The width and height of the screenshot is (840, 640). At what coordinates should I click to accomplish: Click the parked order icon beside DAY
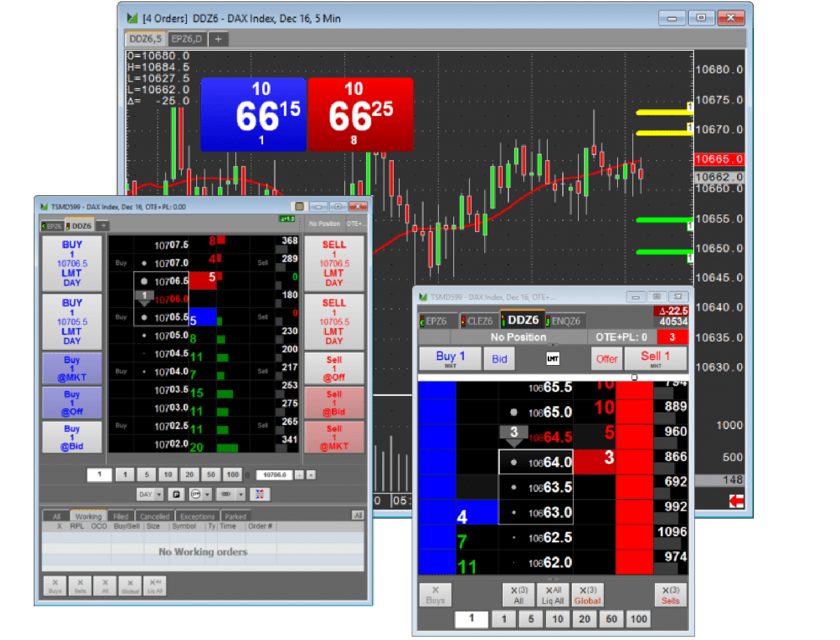coord(176,494)
